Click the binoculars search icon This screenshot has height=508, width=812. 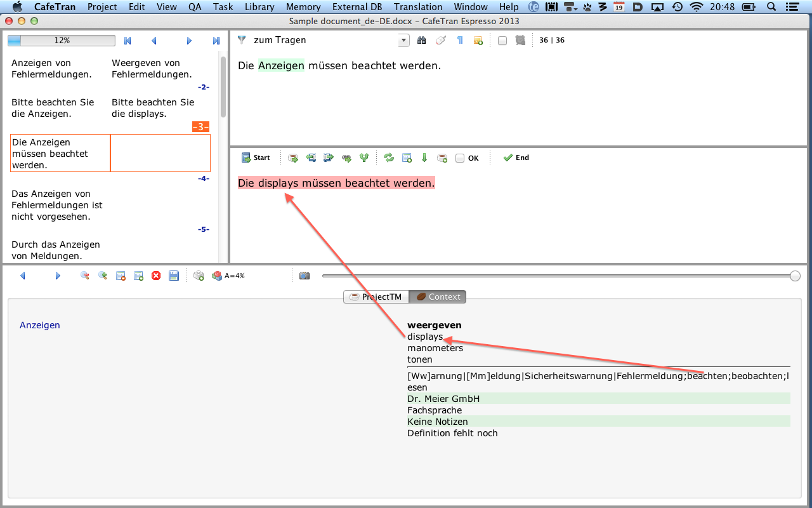(x=422, y=41)
